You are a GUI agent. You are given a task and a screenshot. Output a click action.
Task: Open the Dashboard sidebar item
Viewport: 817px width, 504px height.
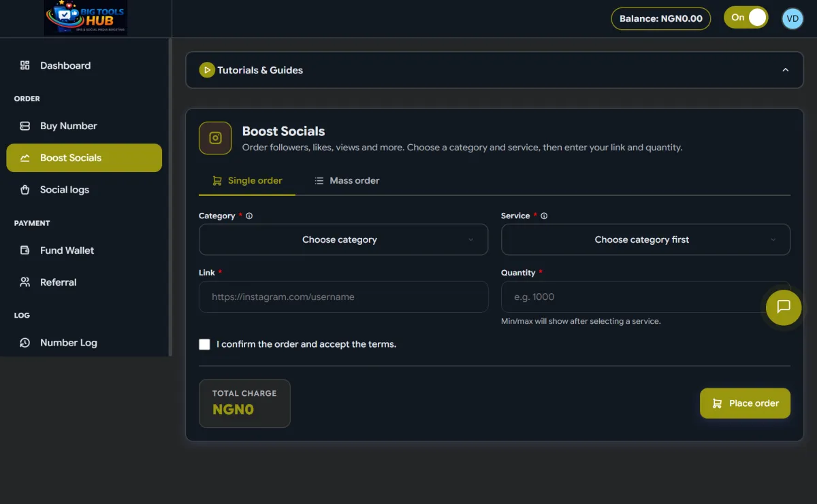pos(84,65)
